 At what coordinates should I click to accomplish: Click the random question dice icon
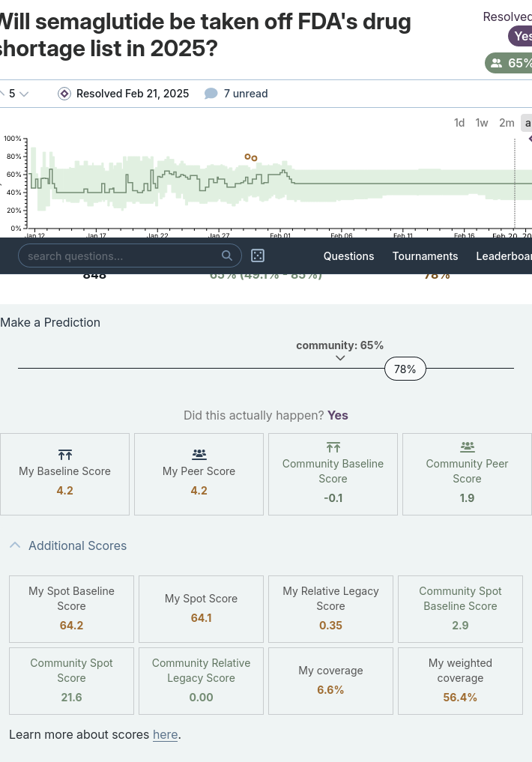tap(258, 255)
